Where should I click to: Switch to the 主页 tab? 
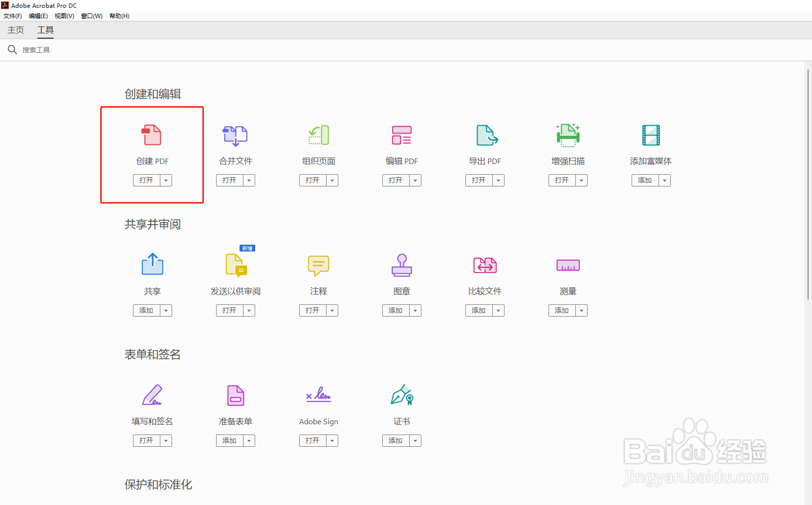(16, 30)
